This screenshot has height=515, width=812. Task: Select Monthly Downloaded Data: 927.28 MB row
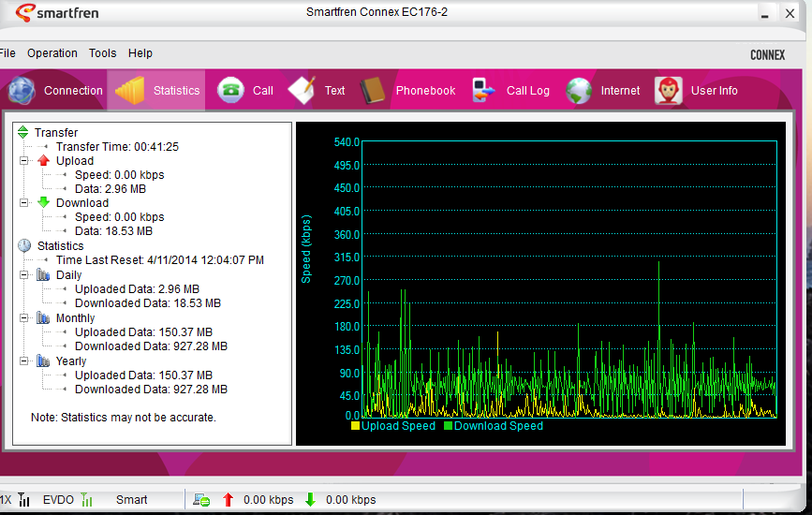[x=151, y=346]
